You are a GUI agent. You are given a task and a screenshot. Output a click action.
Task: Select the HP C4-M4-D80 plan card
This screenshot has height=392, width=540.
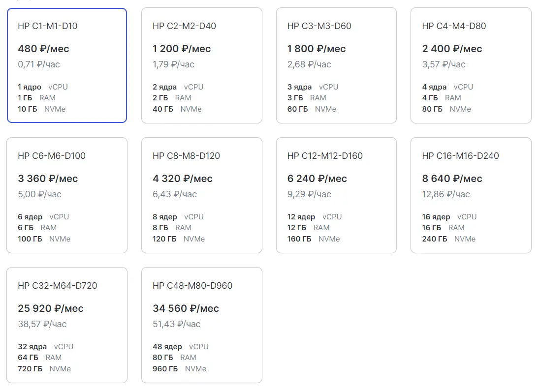point(471,65)
